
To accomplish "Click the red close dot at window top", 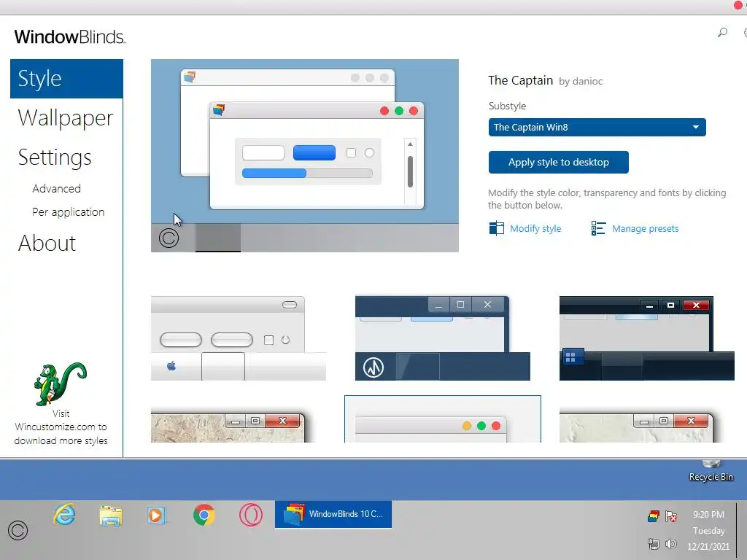I will coord(738,6).
